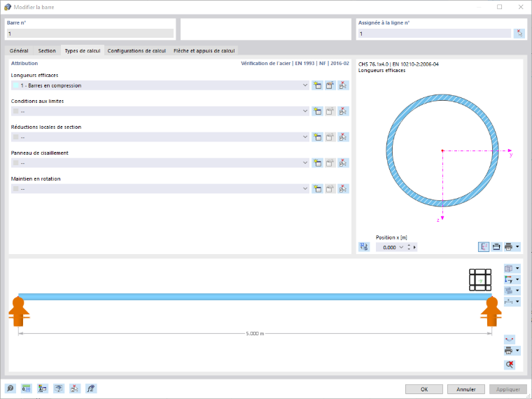Pick Conditions aux limites via selection icon
The width and height of the screenshot is (532, 399).
[344, 111]
